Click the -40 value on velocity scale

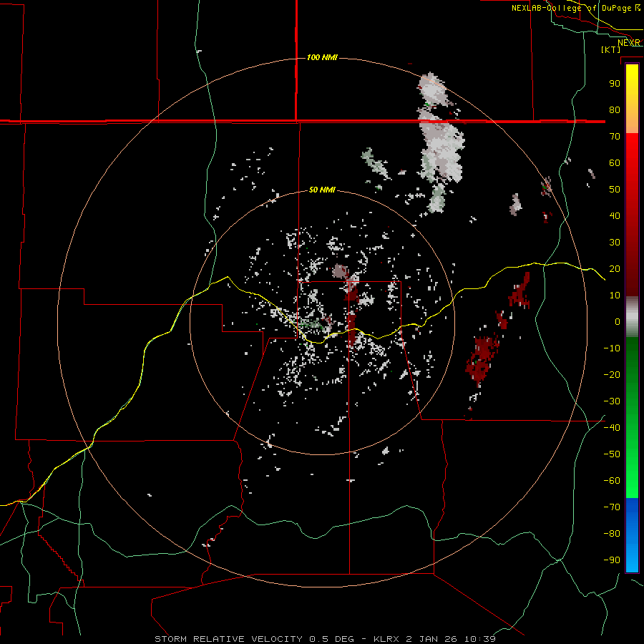tap(612, 428)
